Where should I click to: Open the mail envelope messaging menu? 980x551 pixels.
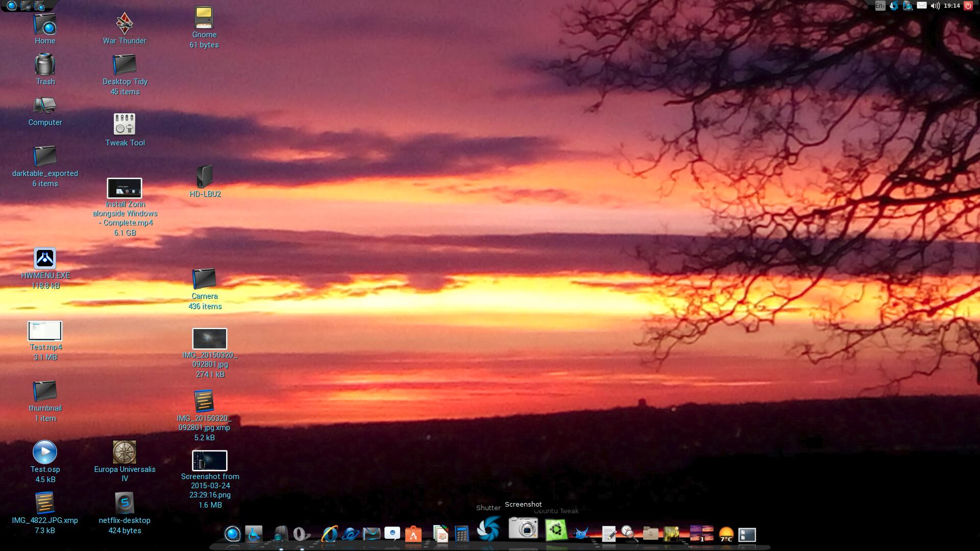(x=922, y=6)
